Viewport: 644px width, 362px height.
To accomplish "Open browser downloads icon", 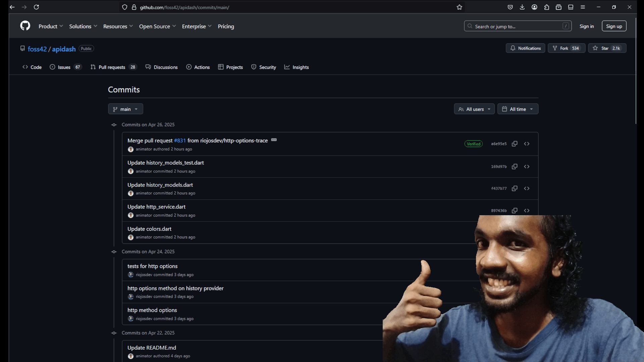I will pyautogui.click(x=522, y=7).
